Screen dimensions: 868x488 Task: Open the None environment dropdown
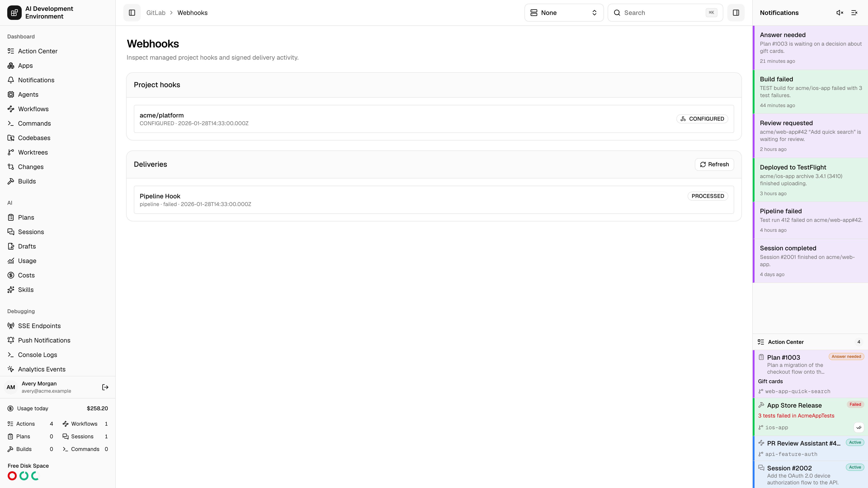coord(564,13)
